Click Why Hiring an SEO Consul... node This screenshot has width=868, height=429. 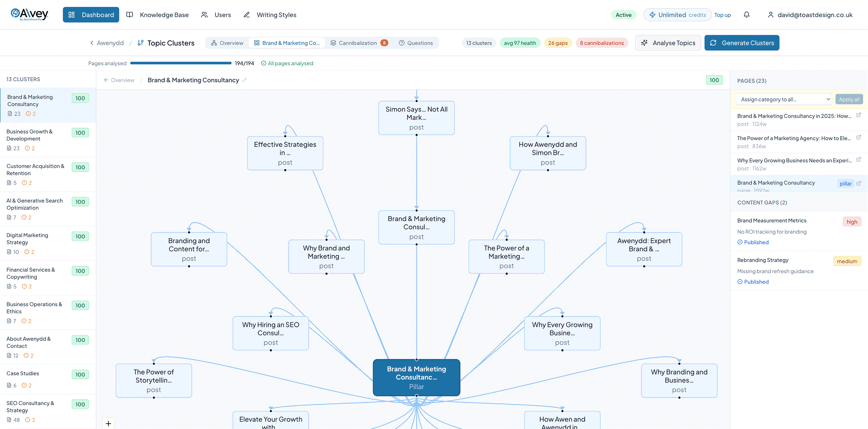coord(271,333)
